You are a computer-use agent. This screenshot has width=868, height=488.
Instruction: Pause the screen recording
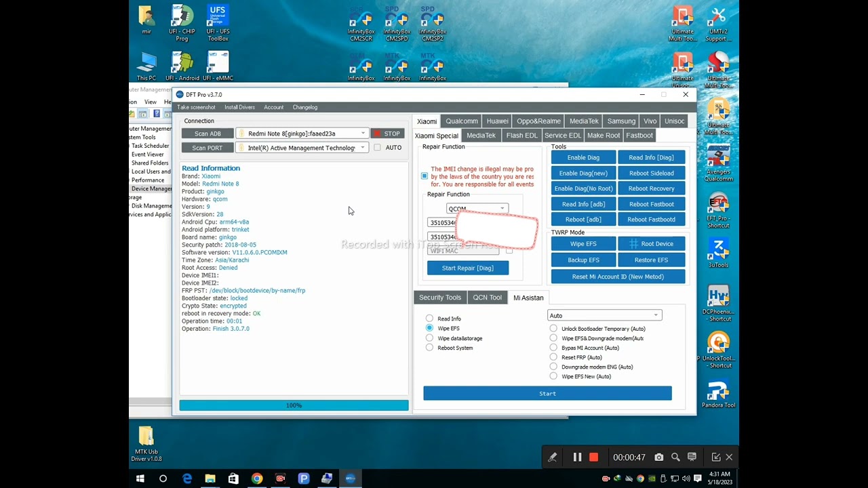[577, 457]
